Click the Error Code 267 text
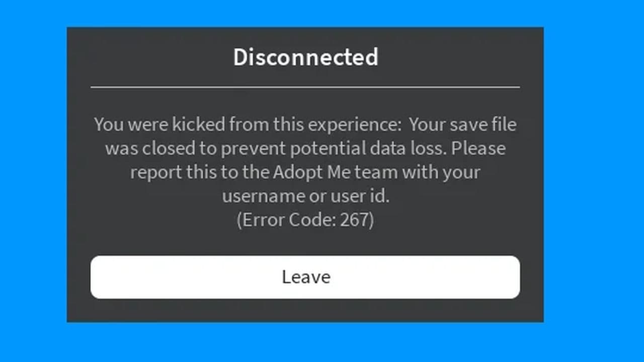The image size is (644, 362). (305, 220)
